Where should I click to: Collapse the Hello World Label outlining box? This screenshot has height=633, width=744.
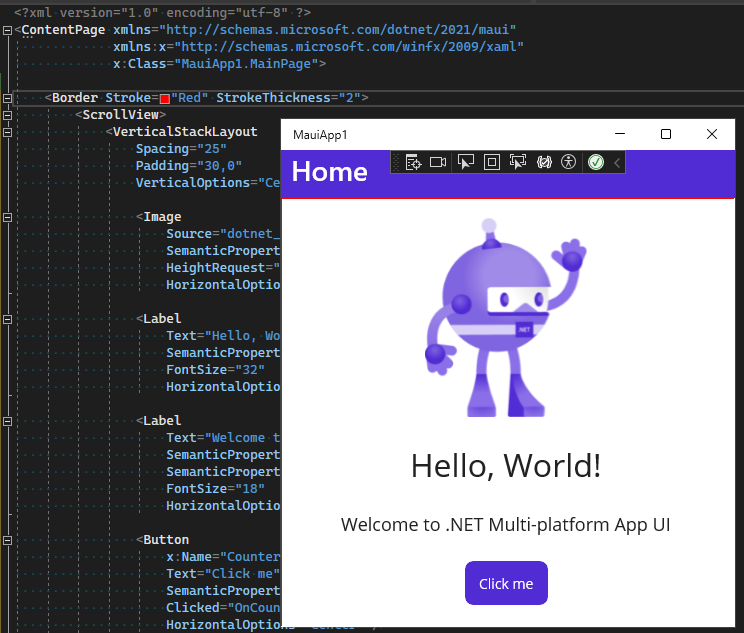(7, 319)
